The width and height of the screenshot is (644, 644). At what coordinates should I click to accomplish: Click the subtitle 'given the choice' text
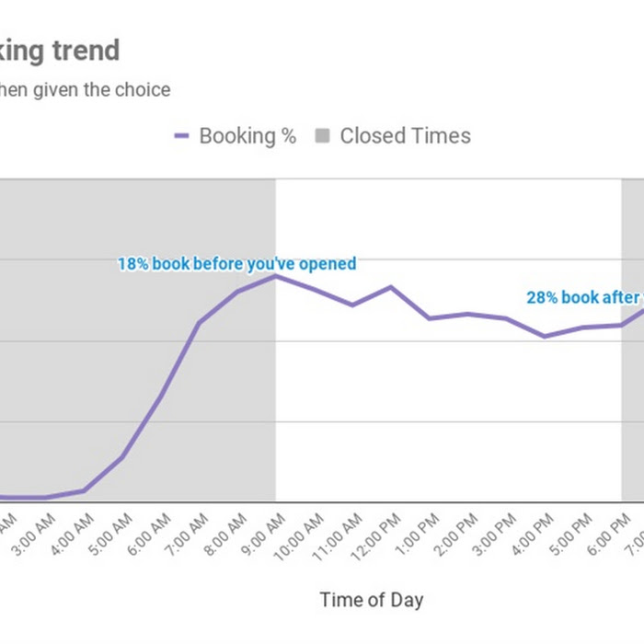[101, 89]
